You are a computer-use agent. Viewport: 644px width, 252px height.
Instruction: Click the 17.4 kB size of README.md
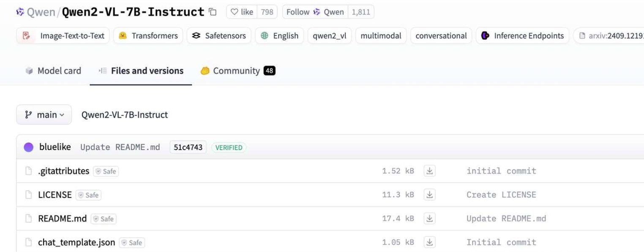point(398,219)
